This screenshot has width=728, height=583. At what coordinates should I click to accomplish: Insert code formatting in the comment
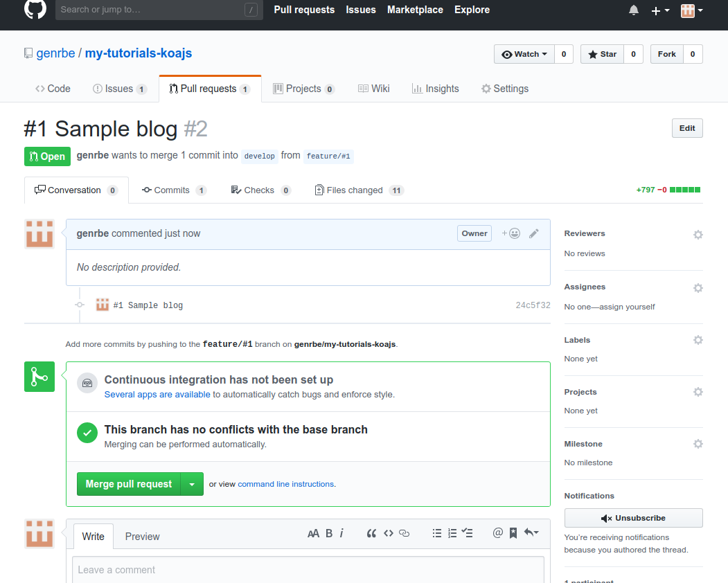(x=389, y=533)
